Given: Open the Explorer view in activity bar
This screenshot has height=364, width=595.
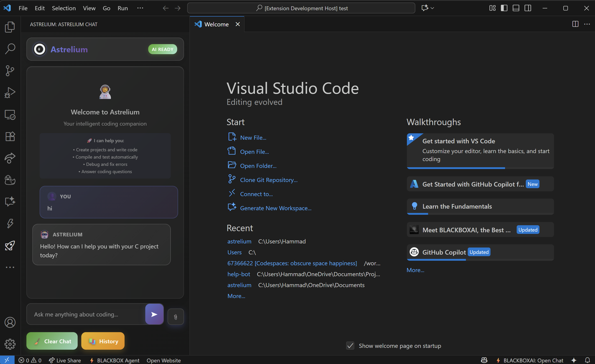Looking at the screenshot, I should [x=10, y=27].
